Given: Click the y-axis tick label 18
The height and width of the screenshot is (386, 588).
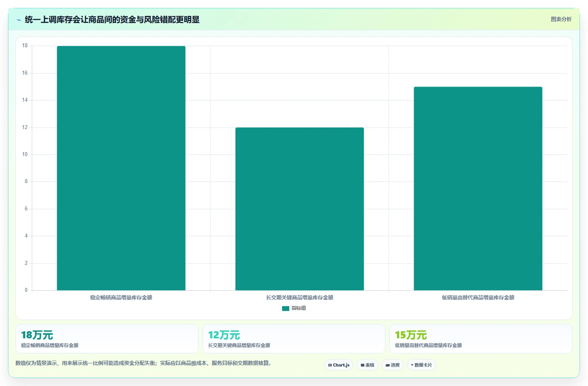Looking at the screenshot, I should coord(25,46).
